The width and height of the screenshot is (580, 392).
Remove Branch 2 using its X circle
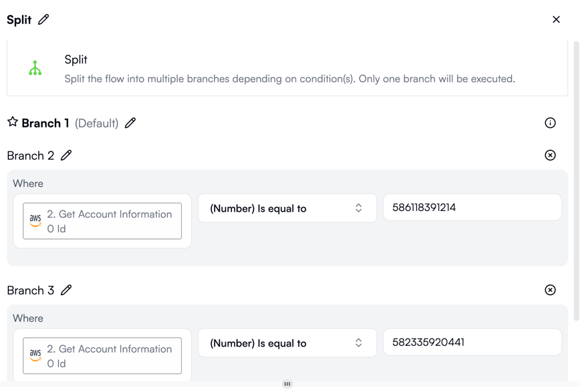pyautogui.click(x=550, y=155)
